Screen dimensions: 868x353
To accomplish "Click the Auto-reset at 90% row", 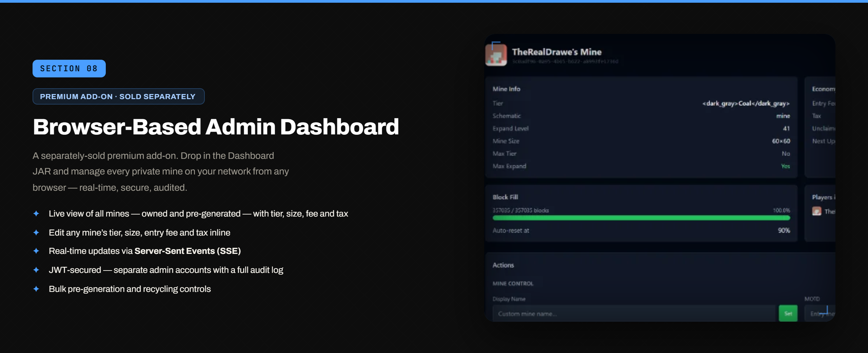I will coord(641,230).
